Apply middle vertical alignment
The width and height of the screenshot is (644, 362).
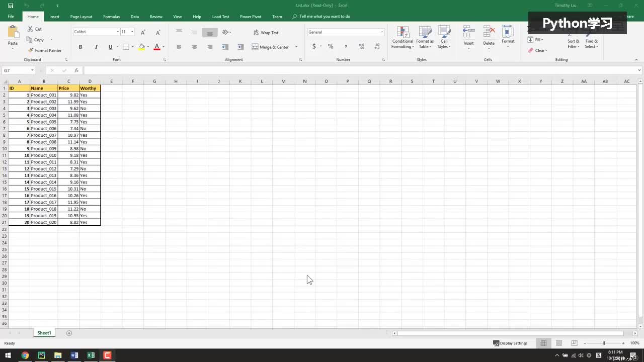(x=194, y=32)
